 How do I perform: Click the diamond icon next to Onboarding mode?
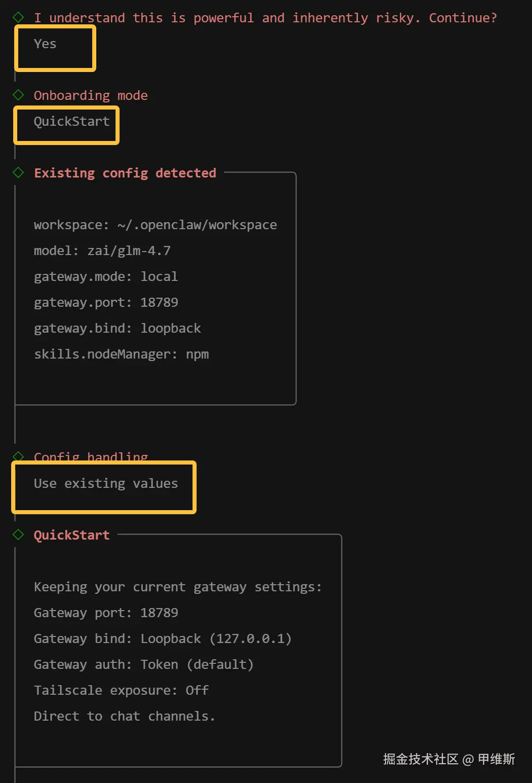[x=19, y=95]
